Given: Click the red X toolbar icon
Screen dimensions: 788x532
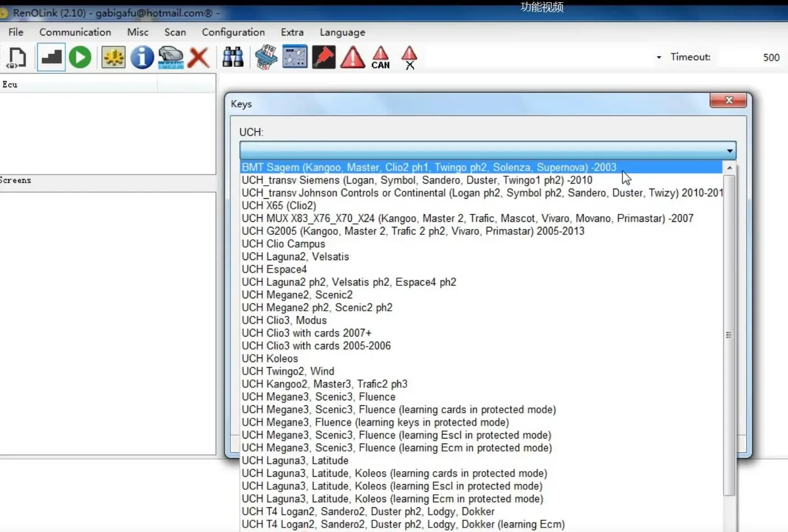Looking at the screenshot, I should (199, 57).
